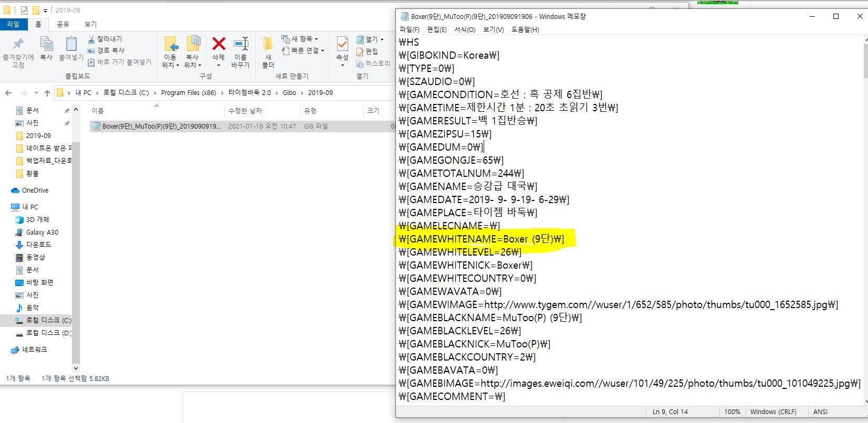Screen dimensions: 868x423
Task: Open Notepad's 서식(O) Format menu
Action: point(465,30)
